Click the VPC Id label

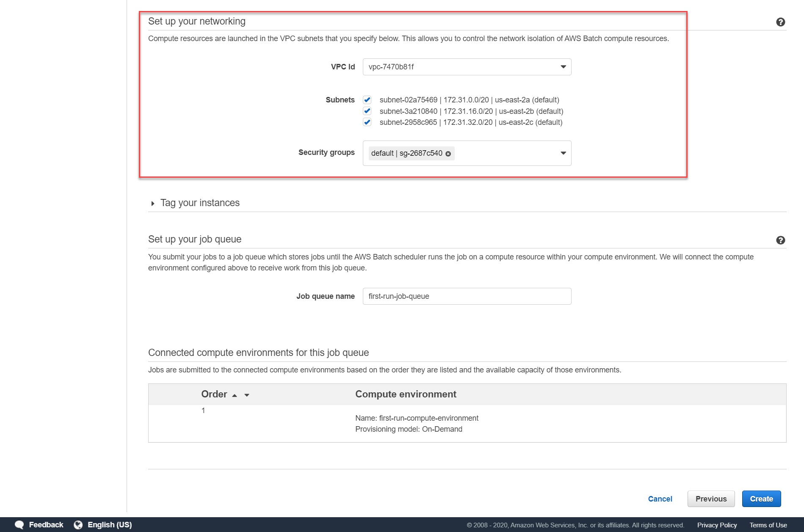pos(343,67)
